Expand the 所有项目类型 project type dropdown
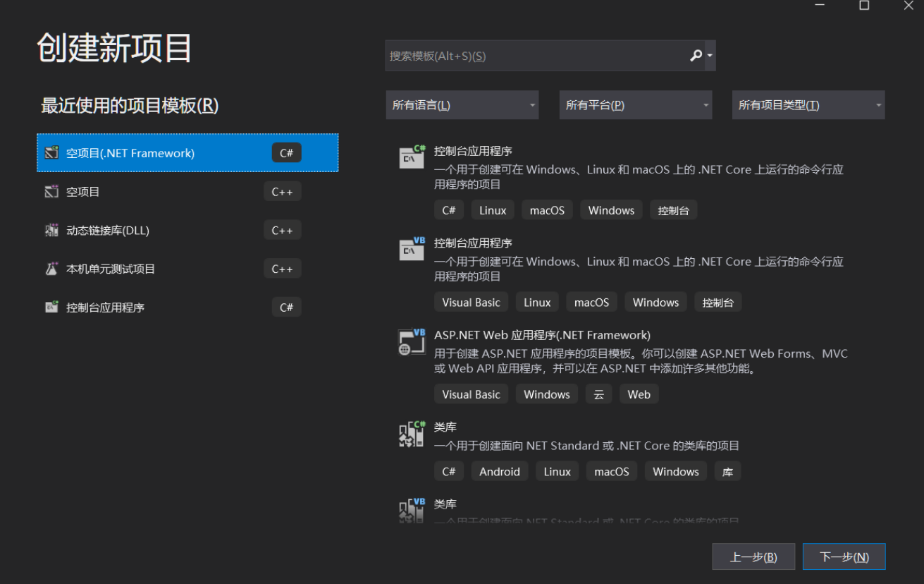Screen dimensions: 924x584 [x=808, y=105]
